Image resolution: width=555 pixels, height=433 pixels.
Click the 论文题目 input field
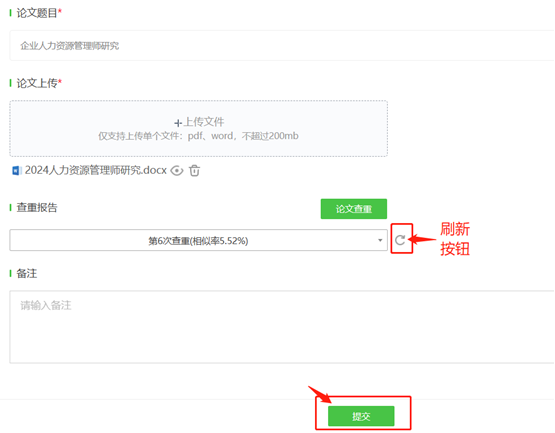point(282,46)
